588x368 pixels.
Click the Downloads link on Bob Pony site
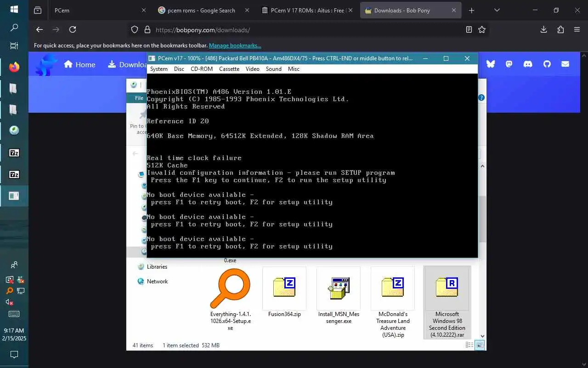click(x=127, y=64)
